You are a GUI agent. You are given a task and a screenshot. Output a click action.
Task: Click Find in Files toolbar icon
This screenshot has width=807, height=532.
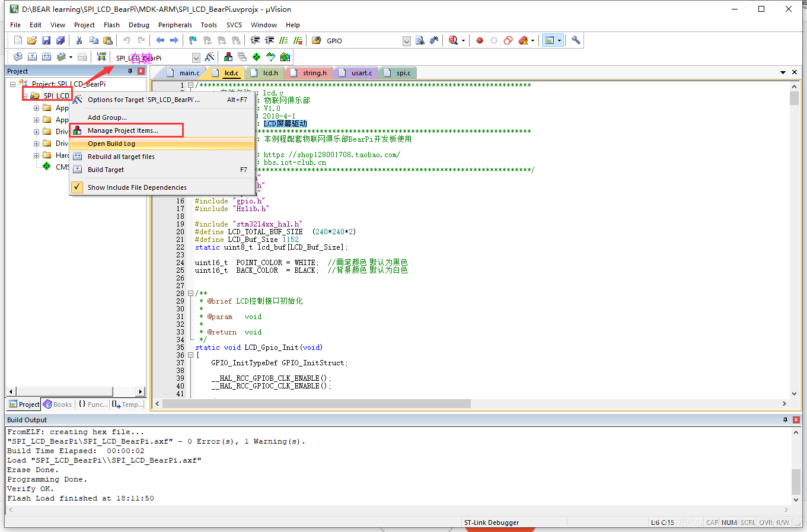click(317, 40)
